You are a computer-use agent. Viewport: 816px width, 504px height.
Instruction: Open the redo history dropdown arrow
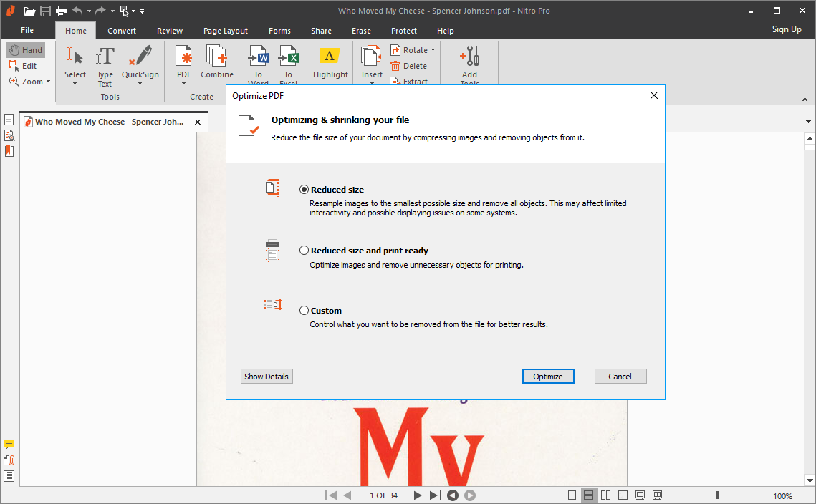tap(112, 11)
